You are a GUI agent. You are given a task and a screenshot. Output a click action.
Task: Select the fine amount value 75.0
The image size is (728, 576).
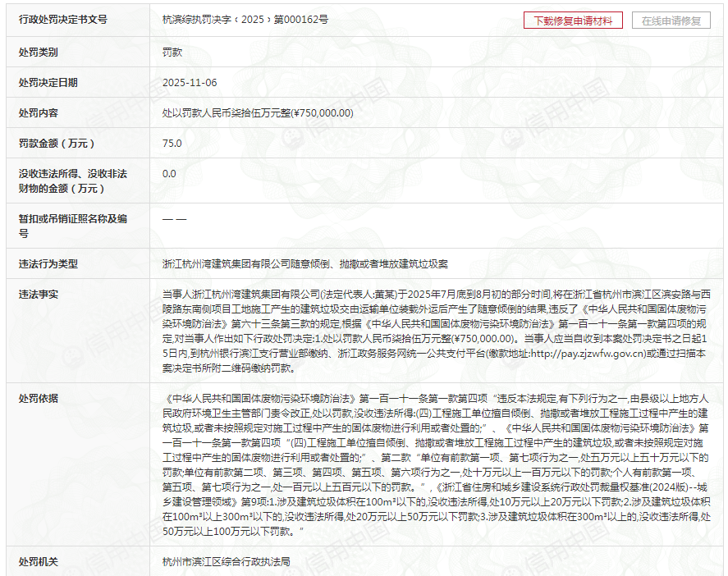tap(172, 144)
